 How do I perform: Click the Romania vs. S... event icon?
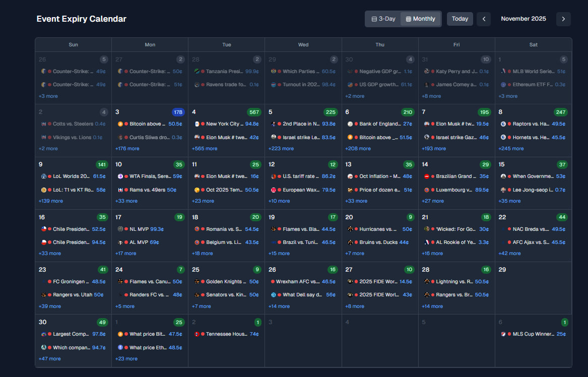(x=197, y=229)
